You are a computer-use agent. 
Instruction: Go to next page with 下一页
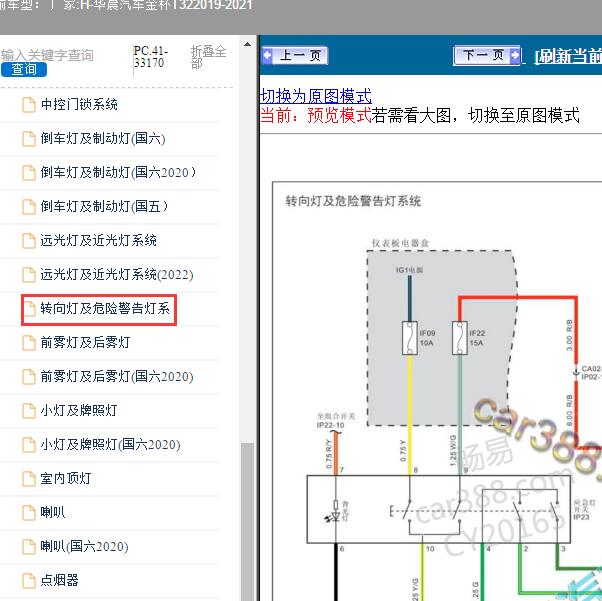tap(486, 55)
